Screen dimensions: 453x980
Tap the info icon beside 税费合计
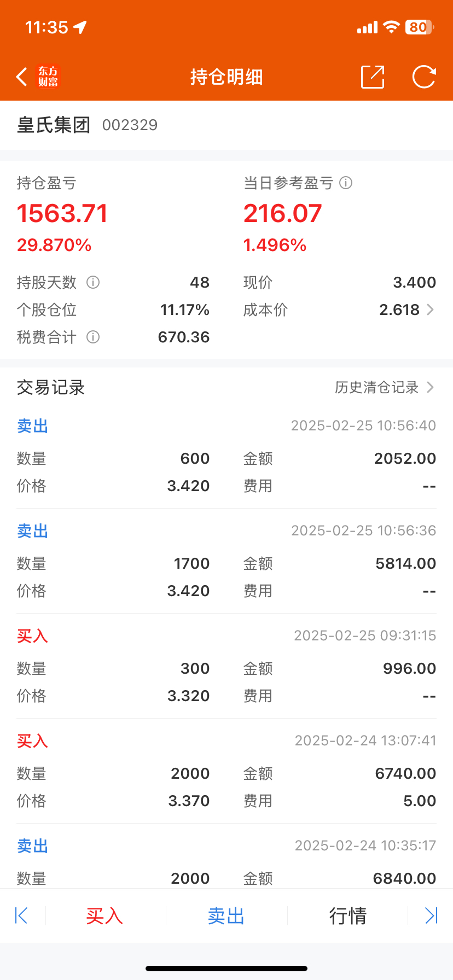point(93,337)
